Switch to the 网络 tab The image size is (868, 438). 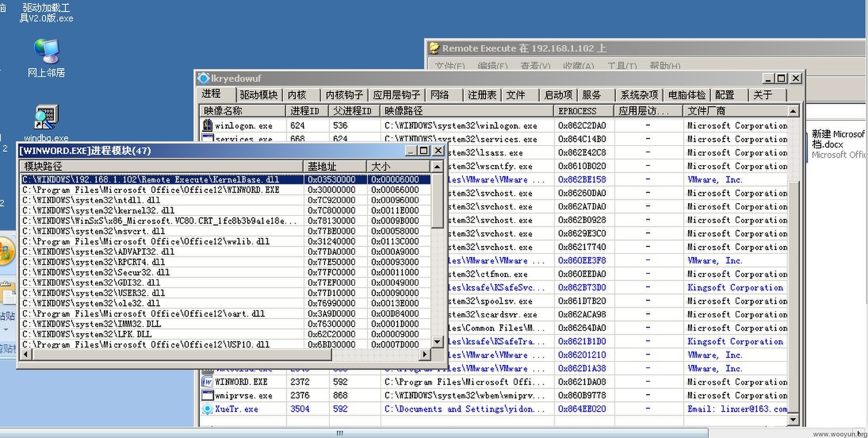pos(443,95)
